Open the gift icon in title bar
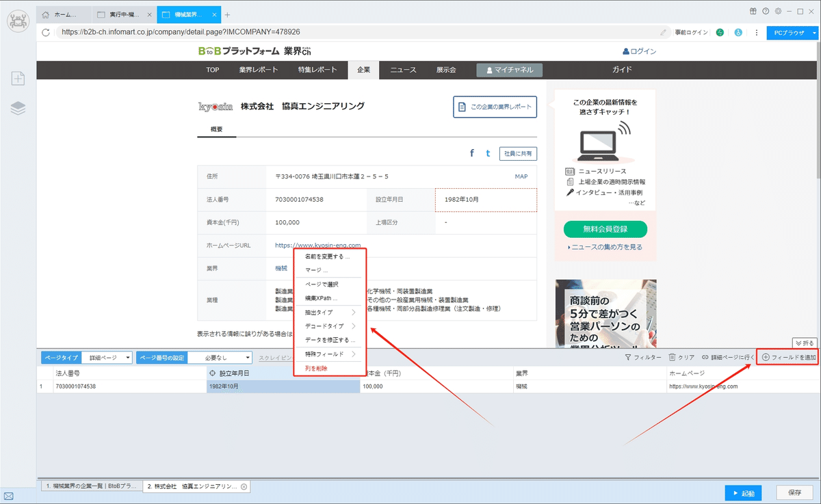This screenshot has width=821, height=504. (x=753, y=11)
